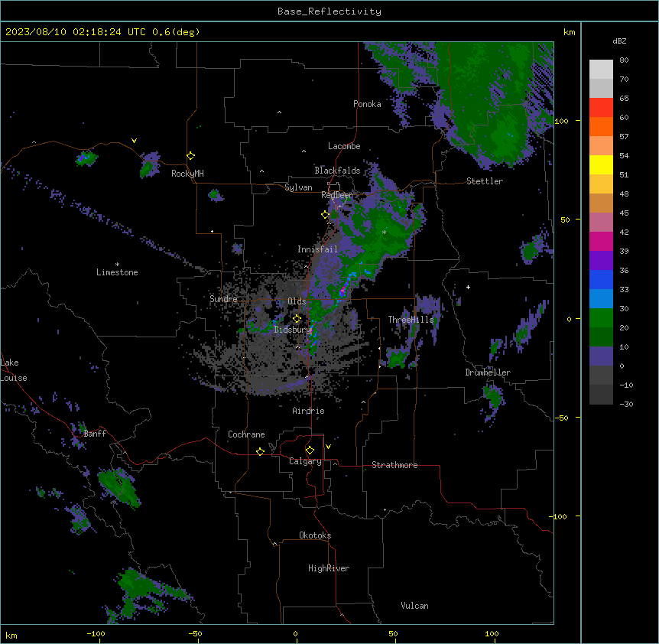659x644 pixels.
Task: Click the Okotoks label
Action: point(315,535)
